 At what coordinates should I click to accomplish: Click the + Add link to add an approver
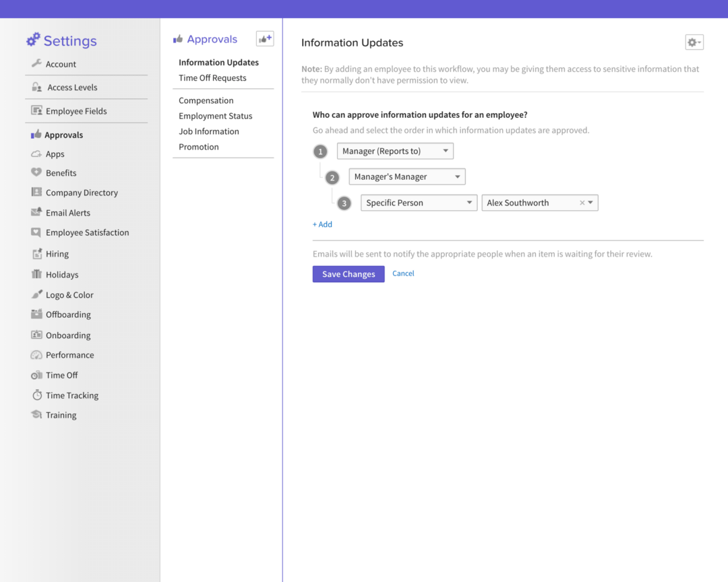point(322,224)
